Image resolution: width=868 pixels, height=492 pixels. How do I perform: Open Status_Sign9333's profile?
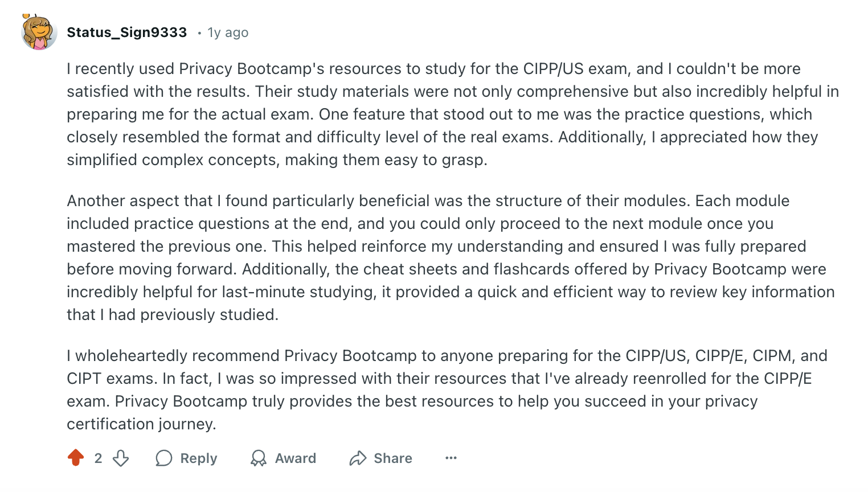126,32
